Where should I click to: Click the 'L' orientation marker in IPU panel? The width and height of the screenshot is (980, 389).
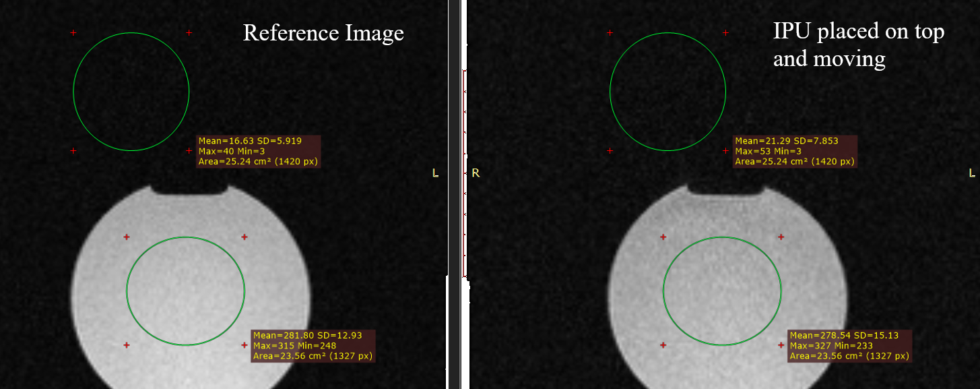(971, 173)
